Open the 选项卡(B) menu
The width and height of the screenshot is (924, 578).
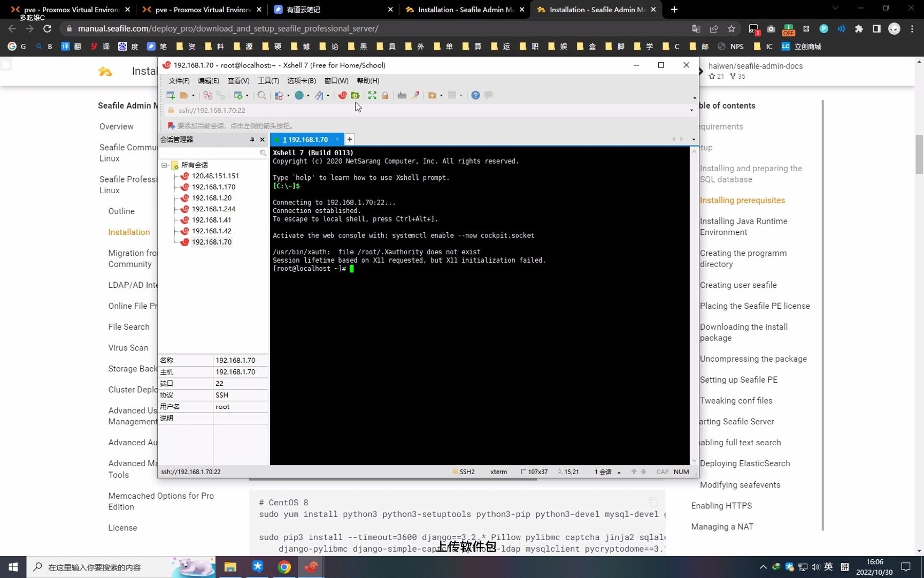pos(302,81)
